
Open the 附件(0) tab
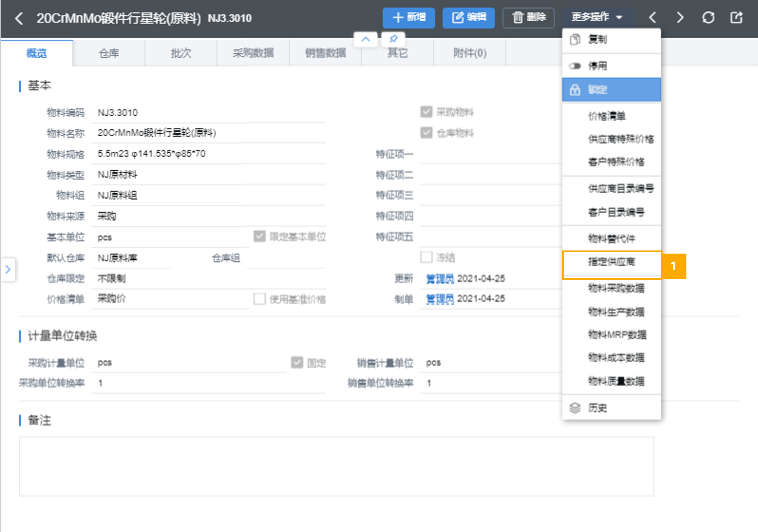click(x=470, y=53)
